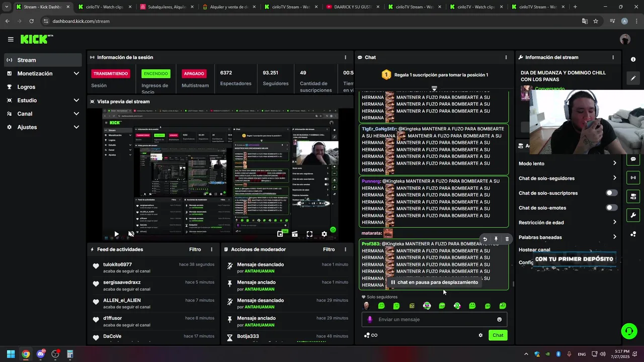Click tulokito6977 follow entry

coord(154,267)
